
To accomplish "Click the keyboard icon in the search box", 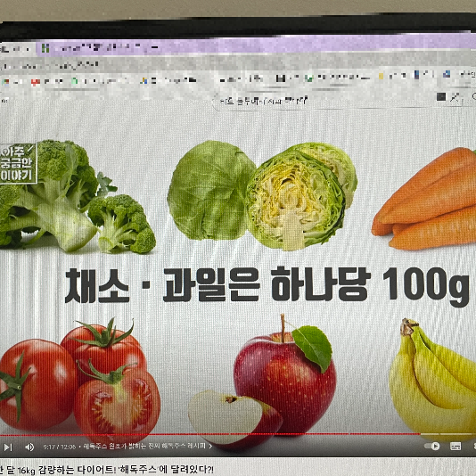I will pyautogui.click(x=441, y=97).
